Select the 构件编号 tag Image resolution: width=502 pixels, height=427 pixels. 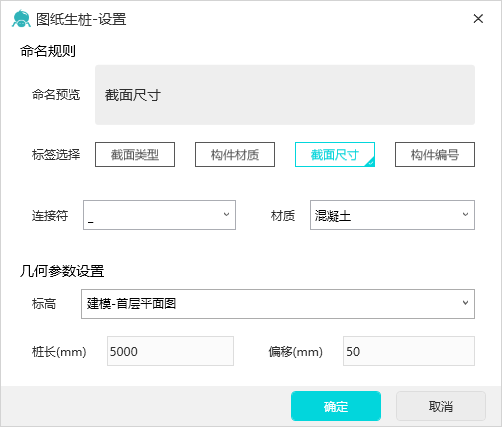[435, 155]
